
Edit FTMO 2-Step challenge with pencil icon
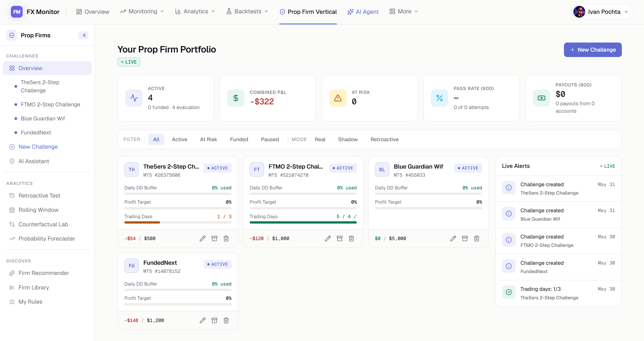[328, 238]
